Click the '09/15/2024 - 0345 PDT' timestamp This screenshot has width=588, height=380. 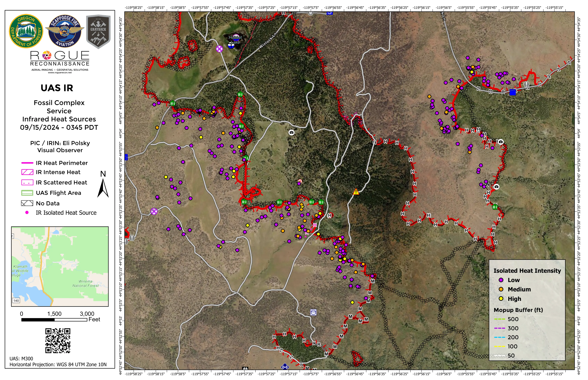59,128
